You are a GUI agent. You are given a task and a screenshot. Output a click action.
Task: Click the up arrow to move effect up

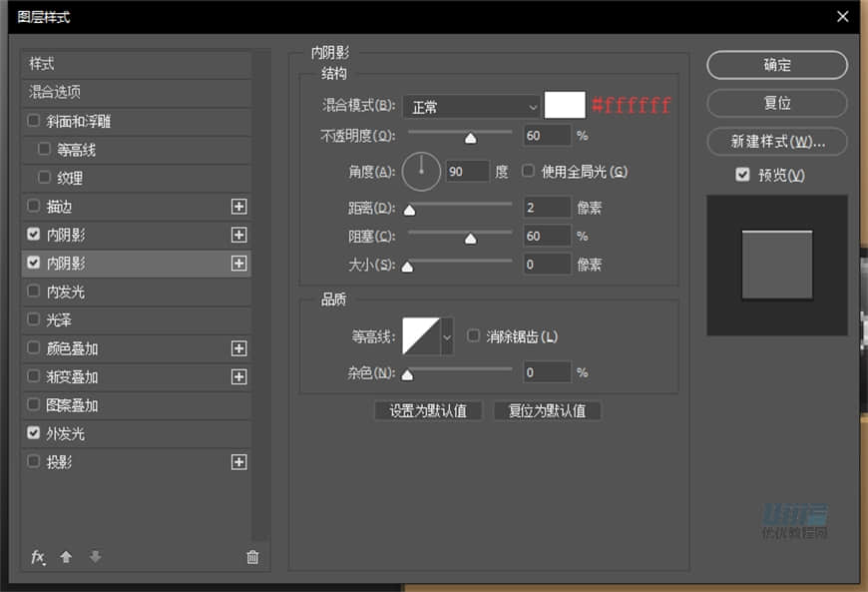[66, 557]
